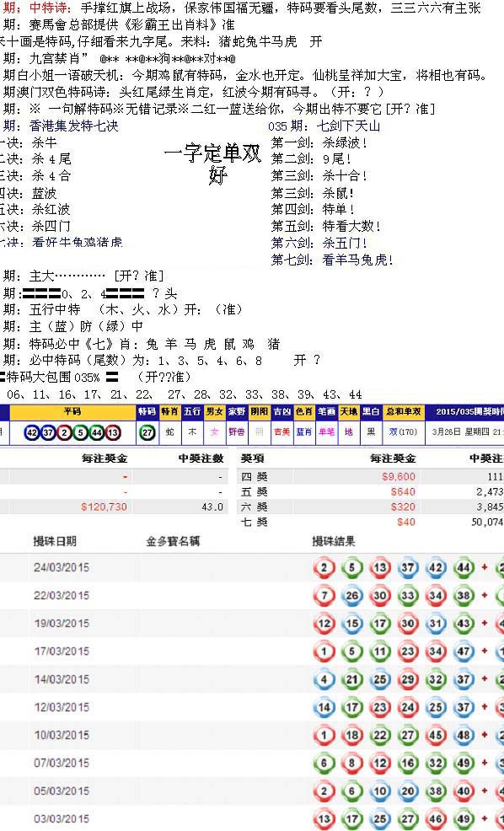Viewport: 504px width, 831px height.
Task: Click the green special number 27 ball
Action: pyautogui.click(x=147, y=432)
